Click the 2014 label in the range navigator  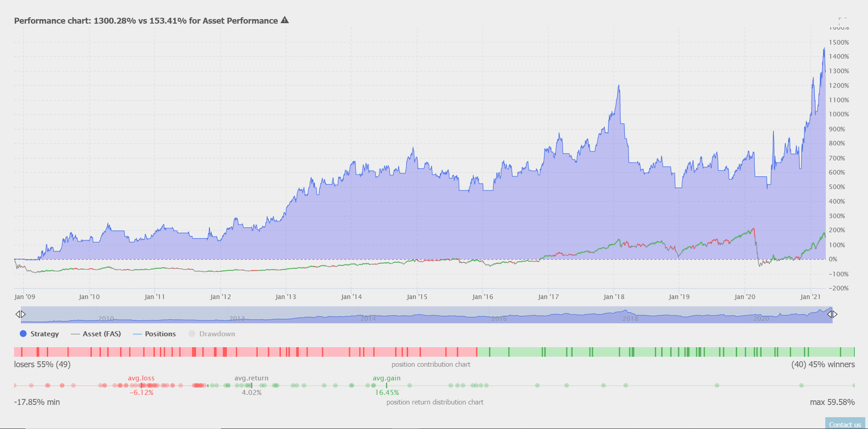click(x=368, y=319)
